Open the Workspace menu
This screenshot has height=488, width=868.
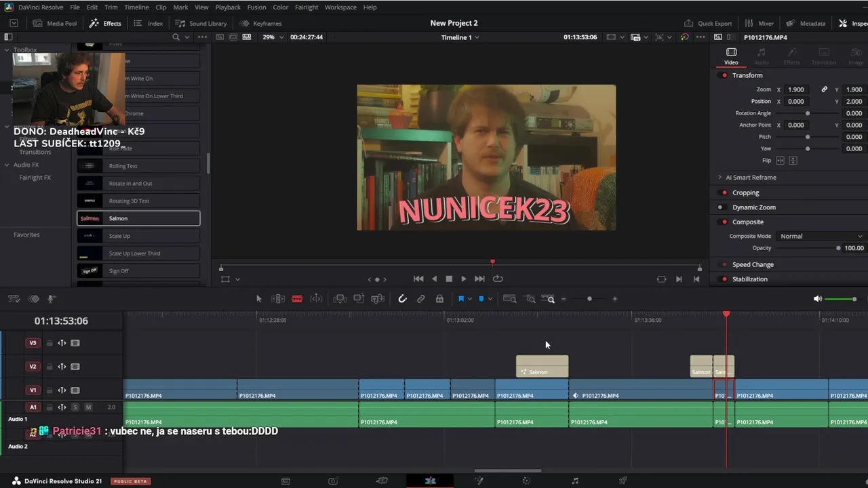(340, 7)
